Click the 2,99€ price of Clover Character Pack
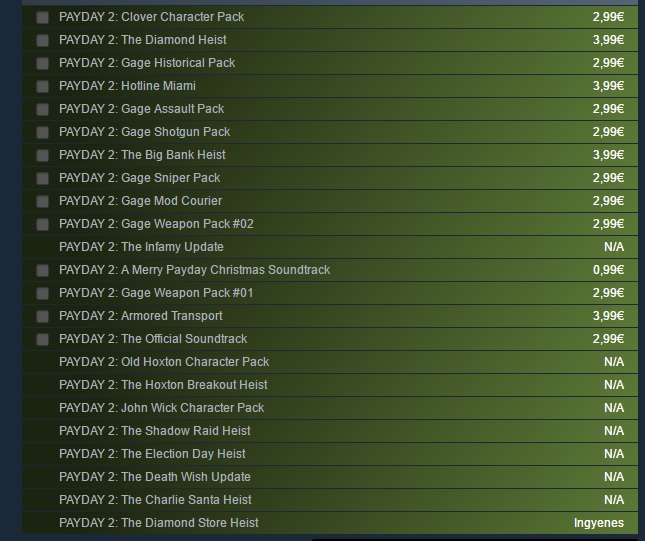This screenshot has height=541, width=645. 608,17
